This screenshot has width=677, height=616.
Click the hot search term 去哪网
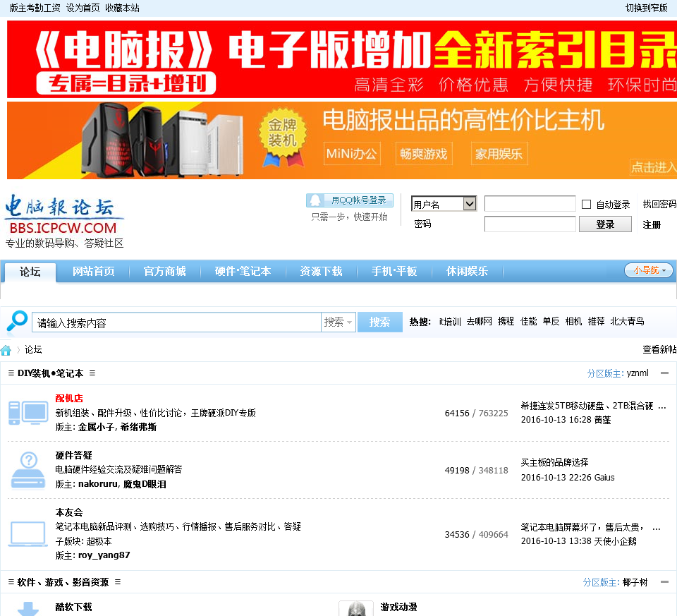click(x=480, y=321)
